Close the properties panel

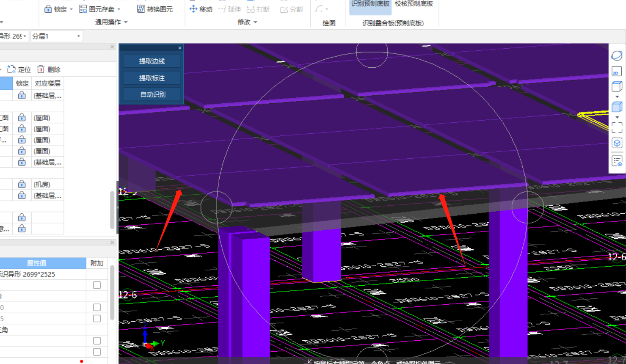(112, 243)
